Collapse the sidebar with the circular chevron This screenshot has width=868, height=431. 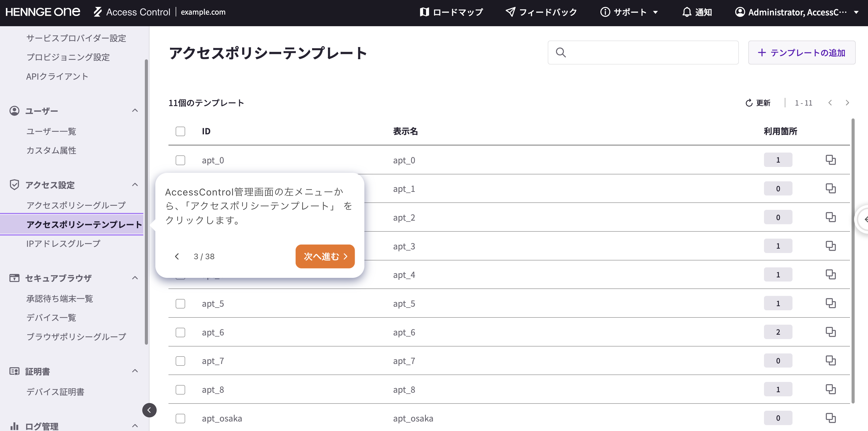point(149,410)
